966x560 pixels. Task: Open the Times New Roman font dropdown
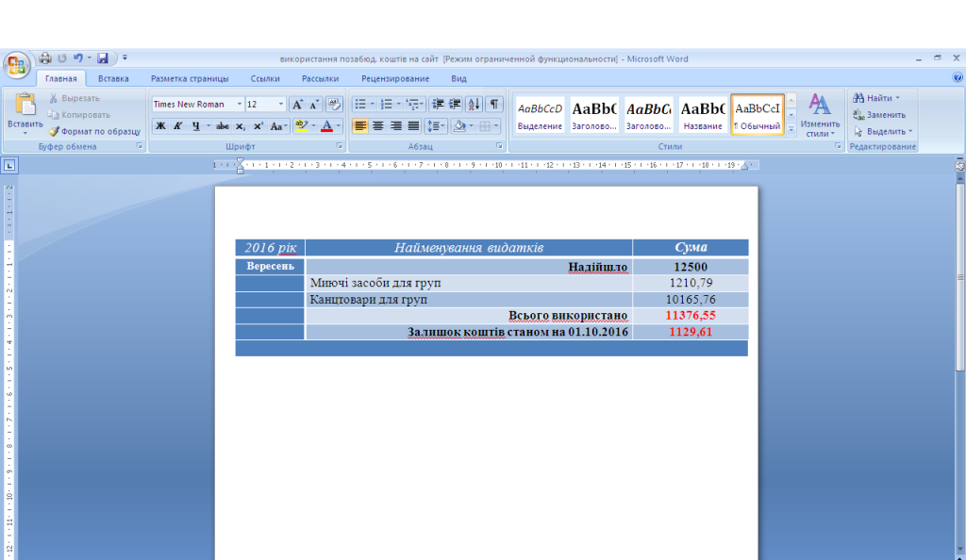[x=240, y=104]
